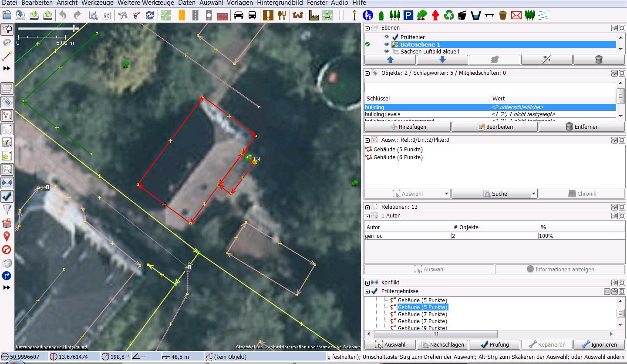Select the car preset icon
627x364 pixels.
click(x=239, y=15)
